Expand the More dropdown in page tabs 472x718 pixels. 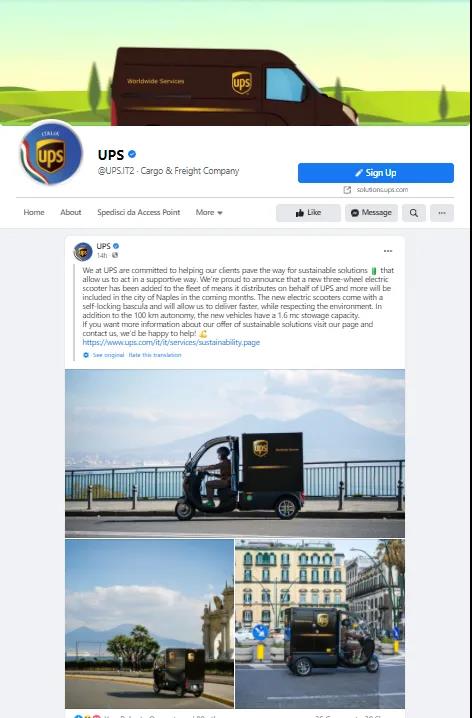click(x=209, y=212)
